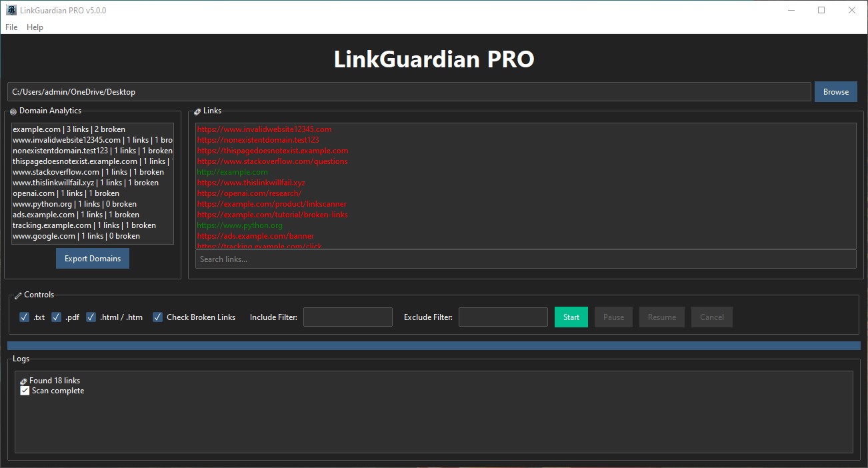Disable Check Broken Links

(158, 317)
